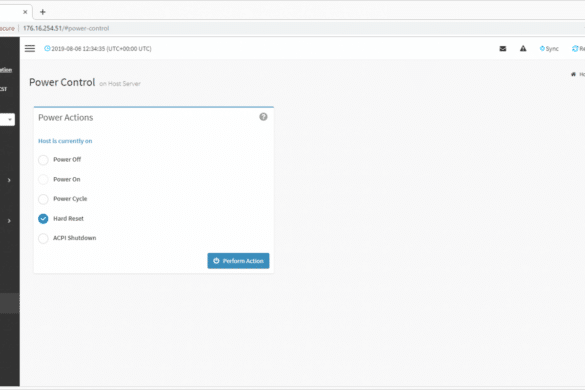Image resolution: width=585 pixels, height=390 pixels.
Task: Expand the lower sidebar chevron item
Action: click(9, 221)
